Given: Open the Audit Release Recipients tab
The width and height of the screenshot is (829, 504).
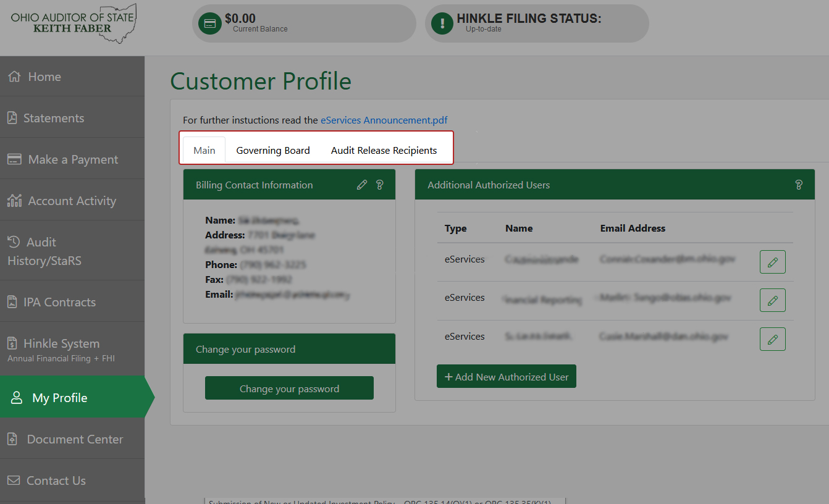Looking at the screenshot, I should click(x=384, y=151).
